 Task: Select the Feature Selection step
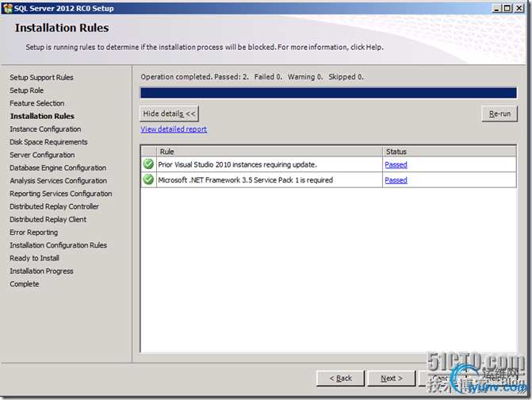click(x=37, y=103)
